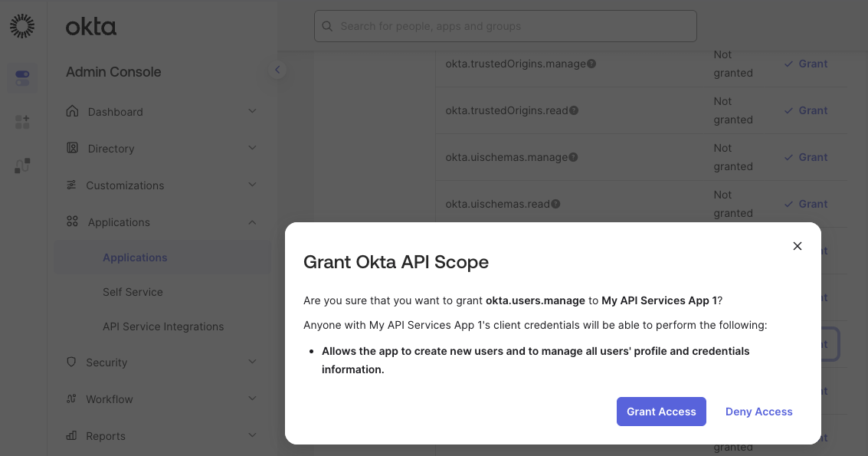This screenshot has height=456, width=868.
Task: Collapse the Applications menu chevron
Action: [252, 222]
